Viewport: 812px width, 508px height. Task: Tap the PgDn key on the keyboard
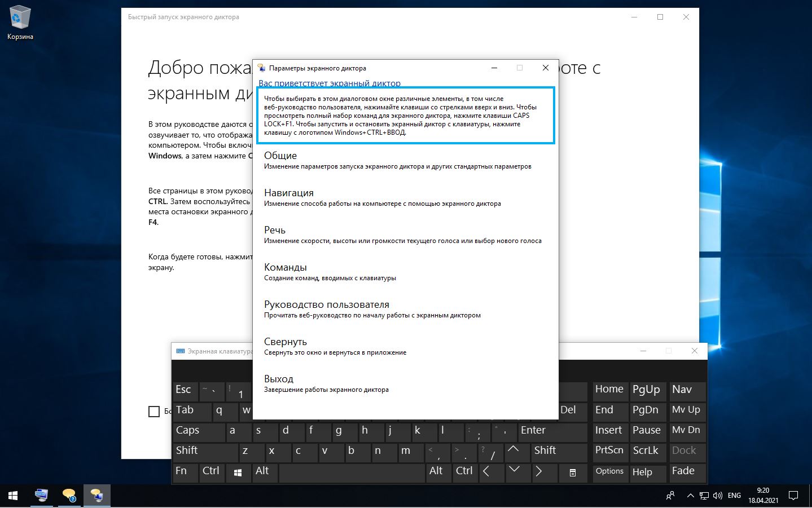(648, 411)
